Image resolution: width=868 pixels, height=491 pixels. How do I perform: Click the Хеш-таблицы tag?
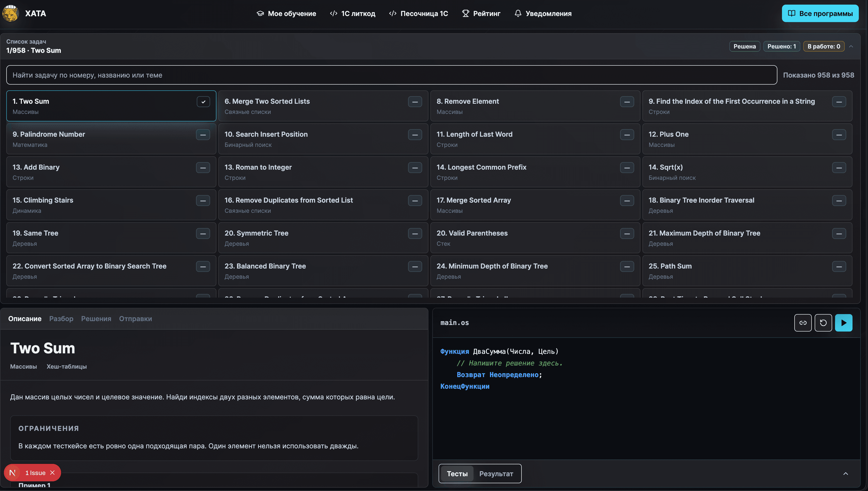(67, 367)
